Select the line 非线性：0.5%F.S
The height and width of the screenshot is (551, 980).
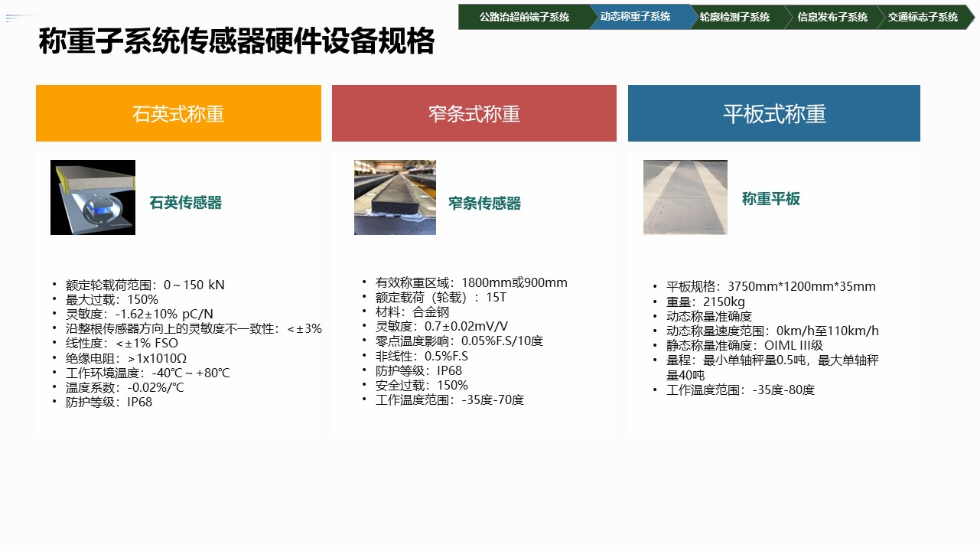coord(422,356)
